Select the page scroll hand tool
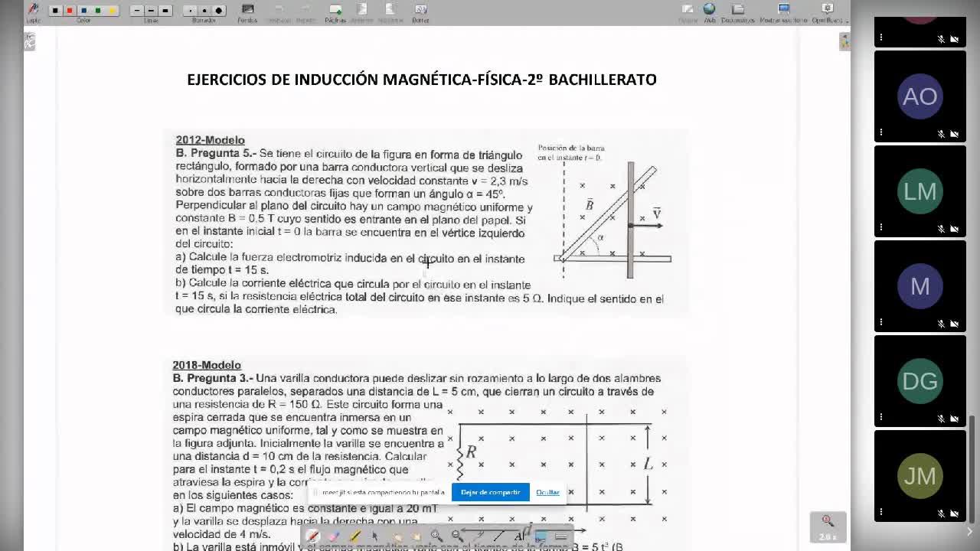980x551 pixels. point(416,536)
